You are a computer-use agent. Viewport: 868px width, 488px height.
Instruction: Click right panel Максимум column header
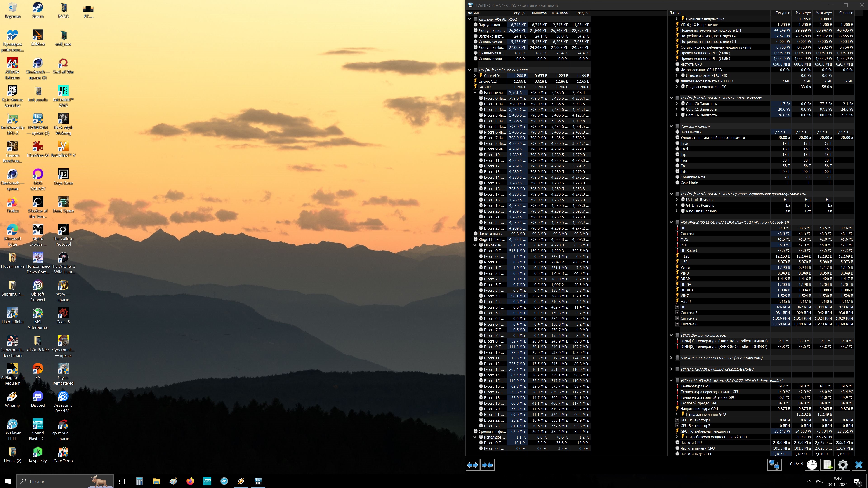click(823, 13)
